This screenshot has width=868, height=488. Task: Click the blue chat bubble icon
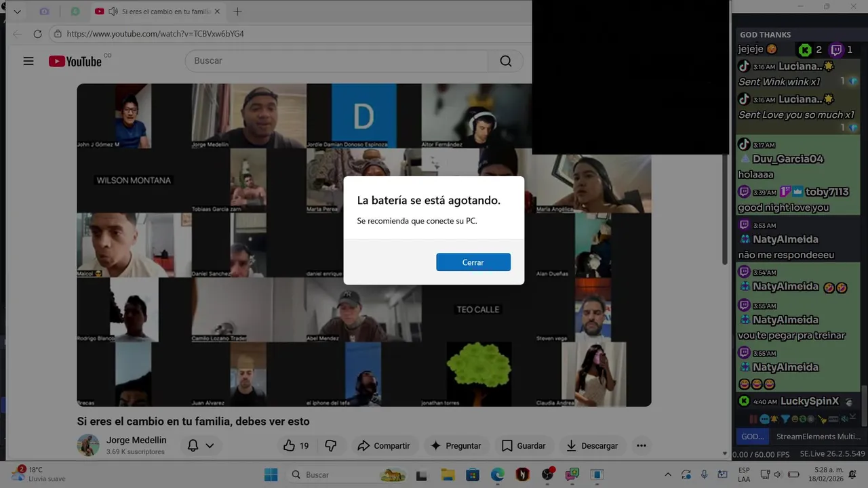764,419
